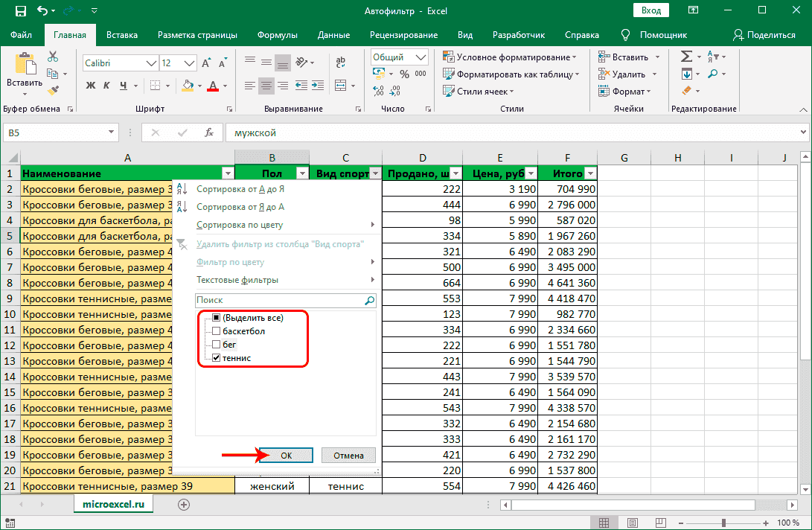Switch to the Вставка ribbon tab
The height and width of the screenshot is (530, 812).
click(x=121, y=35)
